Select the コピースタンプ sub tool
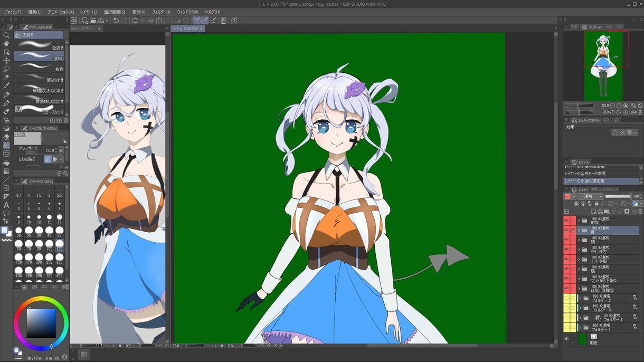 coord(39,110)
